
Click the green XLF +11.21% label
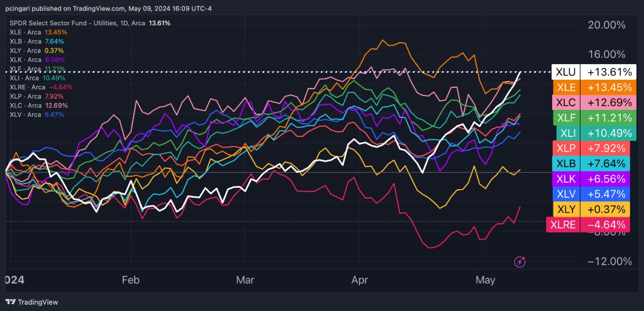pyautogui.click(x=589, y=117)
